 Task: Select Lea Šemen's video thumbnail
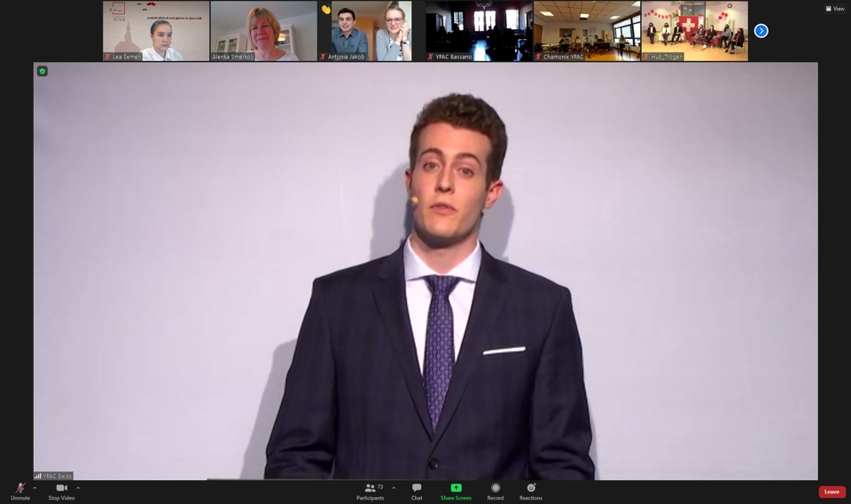[x=156, y=31]
